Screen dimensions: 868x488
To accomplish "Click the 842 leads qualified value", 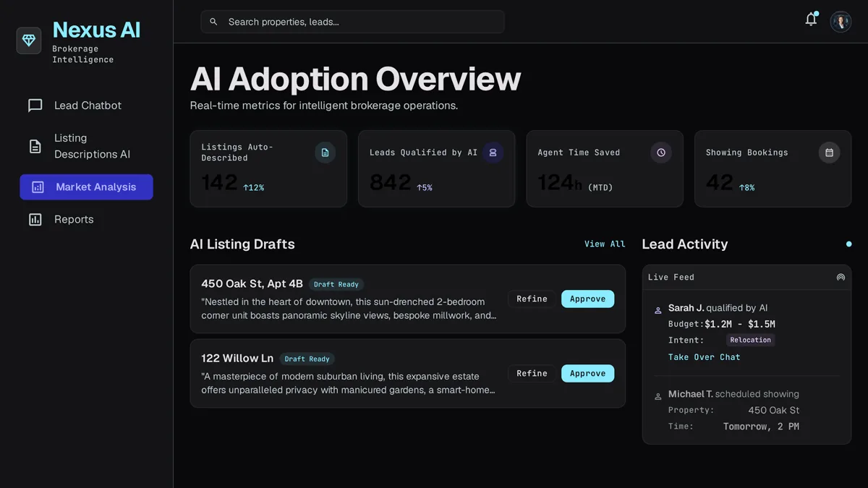I will click(390, 183).
